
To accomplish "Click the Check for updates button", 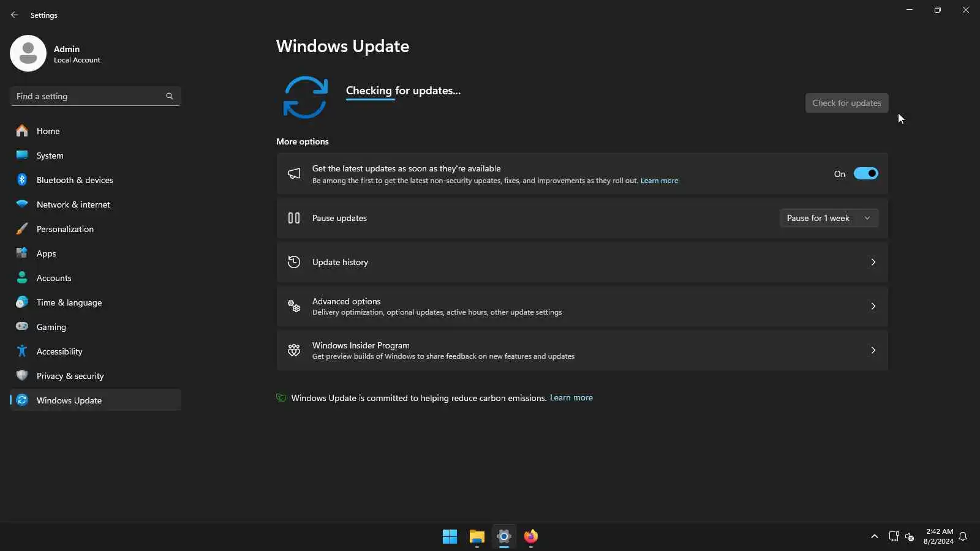I will click(x=846, y=103).
